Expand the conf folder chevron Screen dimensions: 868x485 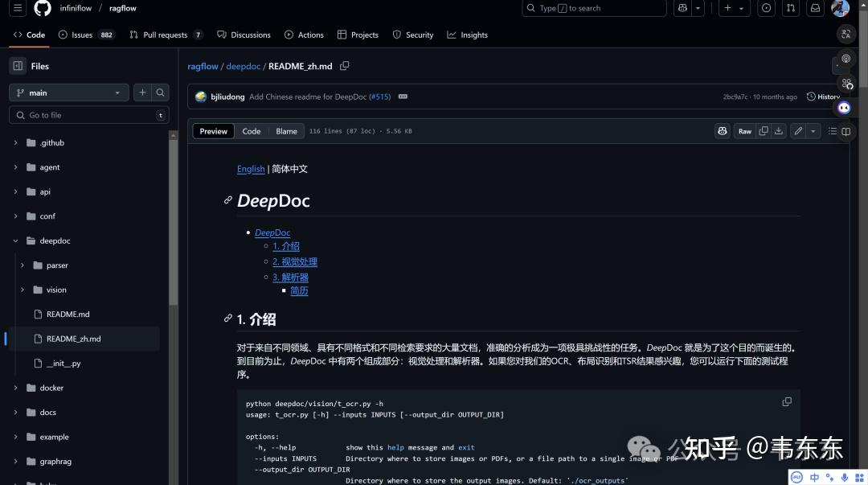(15, 216)
